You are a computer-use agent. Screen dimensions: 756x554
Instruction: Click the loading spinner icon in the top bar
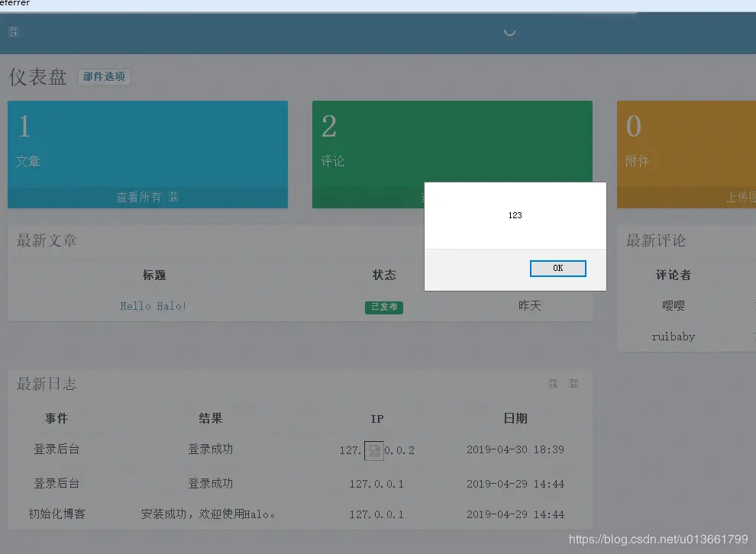509,32
